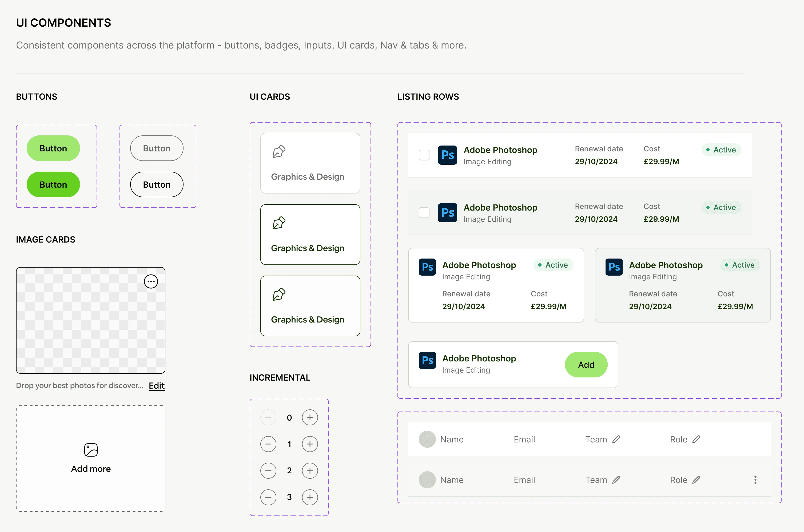Select the bottom Graphics & Design card label

308,320
